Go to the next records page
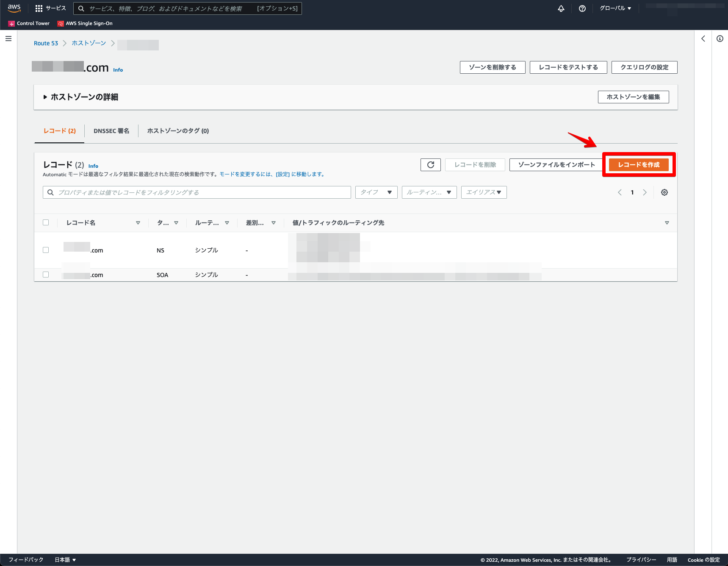This screenshot has width=728, height=566. point(645,192)
